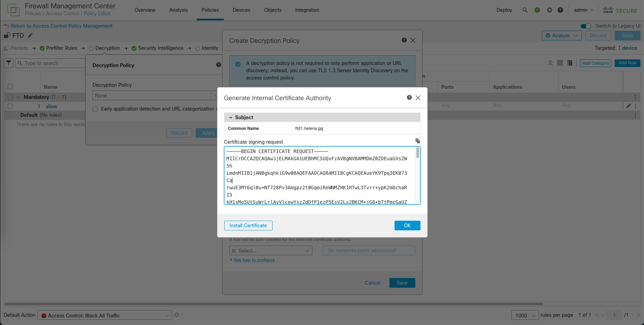The height and width of the screenshot is (325, 644).
Task: Copy the certificate signing request text
Action: click(417, 141)
